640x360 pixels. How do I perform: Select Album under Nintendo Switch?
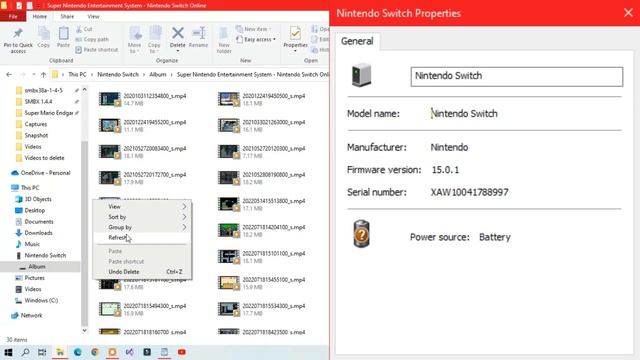37,267
